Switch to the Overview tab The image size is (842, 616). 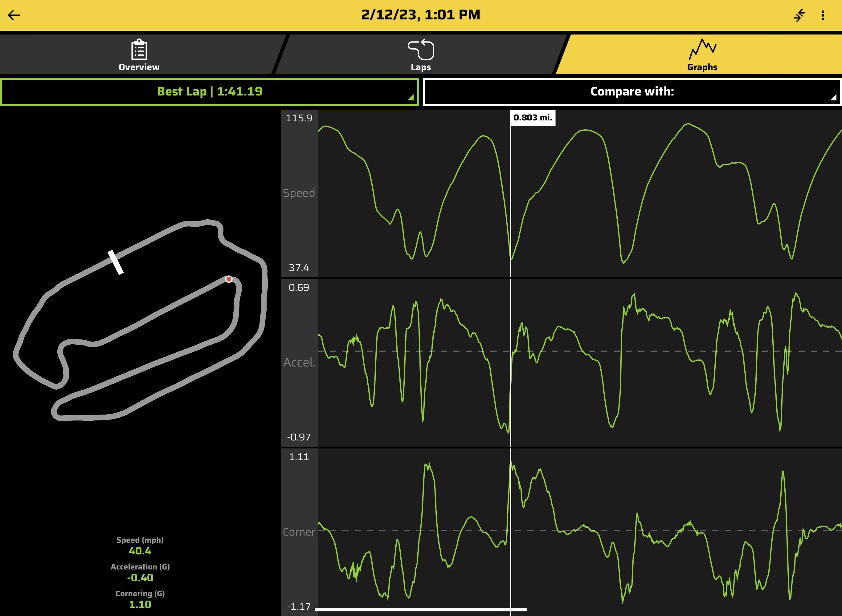click(x=139, y=55)
